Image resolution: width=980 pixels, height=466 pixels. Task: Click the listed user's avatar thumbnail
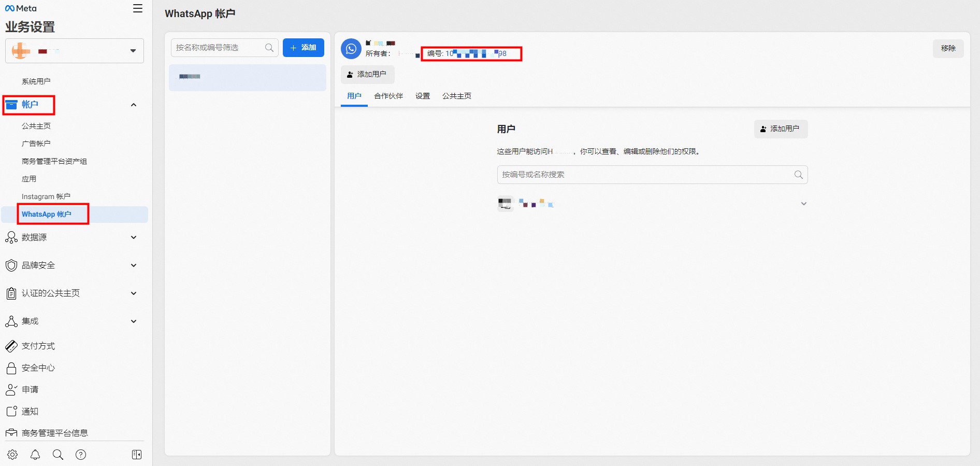tap(505, 204)
